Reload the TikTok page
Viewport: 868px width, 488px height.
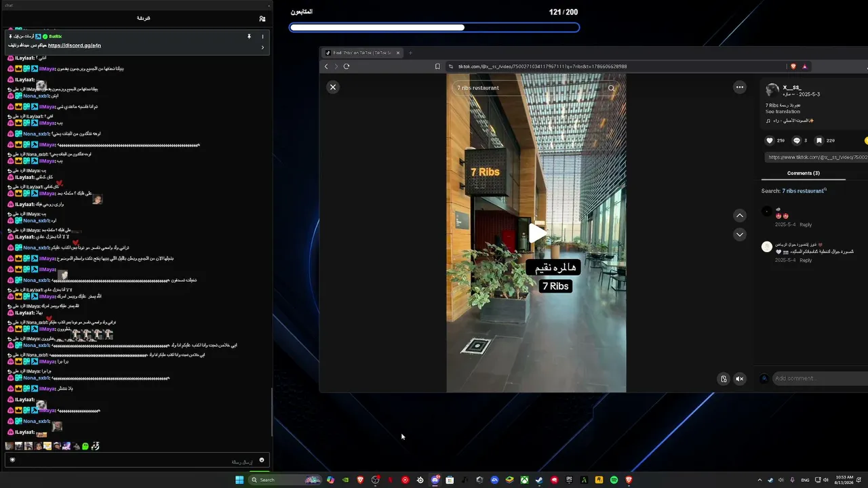coord(347,66)
